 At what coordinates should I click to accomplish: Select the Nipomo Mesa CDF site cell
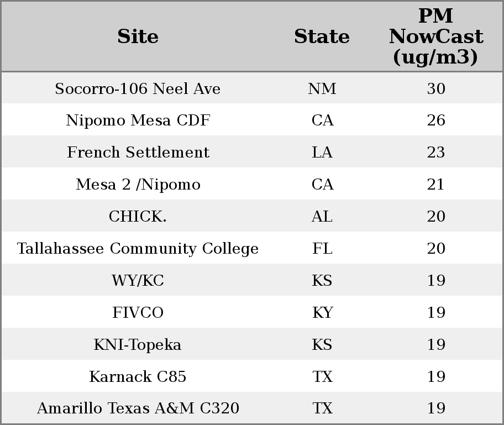[138, 120]
